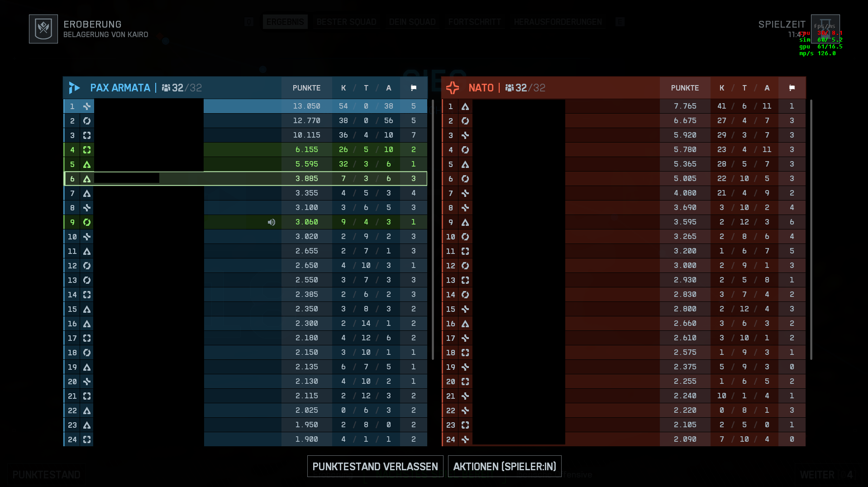Click the recon class icon at PAX rank 10
This screenshot has width=868, height=487.
(x=86, y=237)
